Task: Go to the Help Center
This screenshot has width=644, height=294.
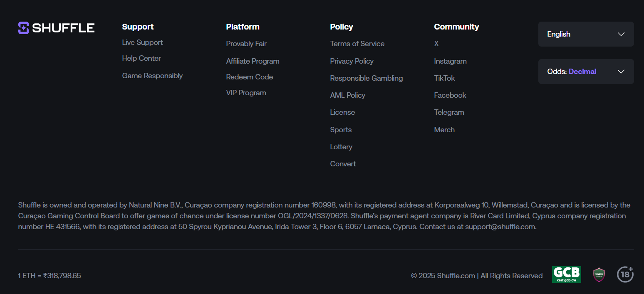Action: pyautogui.click(x=141, y=58)
